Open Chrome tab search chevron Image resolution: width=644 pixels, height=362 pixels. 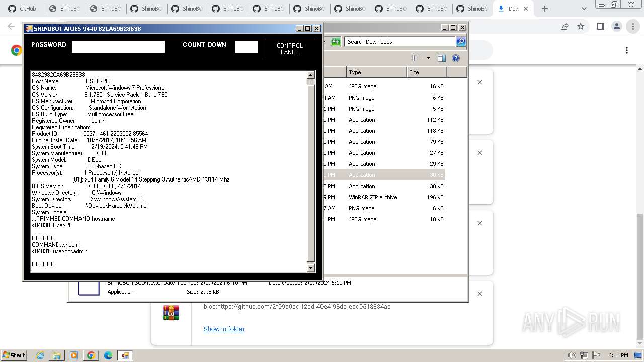584,9
